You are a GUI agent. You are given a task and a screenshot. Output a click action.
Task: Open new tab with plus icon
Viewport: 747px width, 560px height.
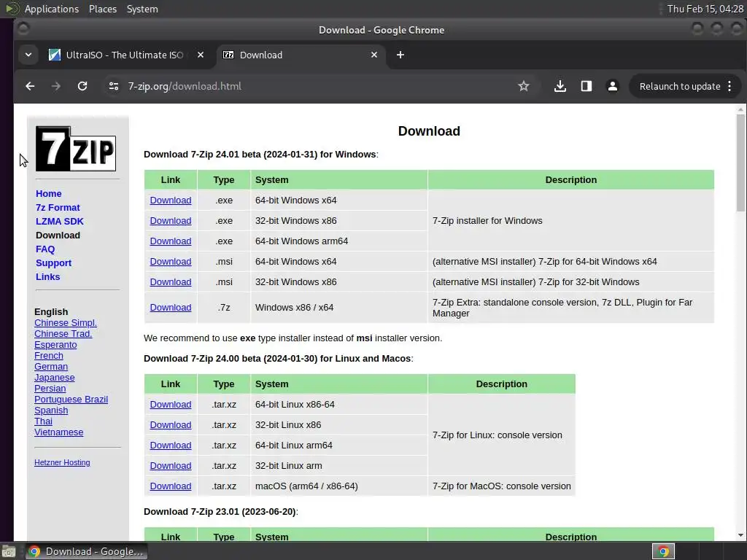pos(400,55)
